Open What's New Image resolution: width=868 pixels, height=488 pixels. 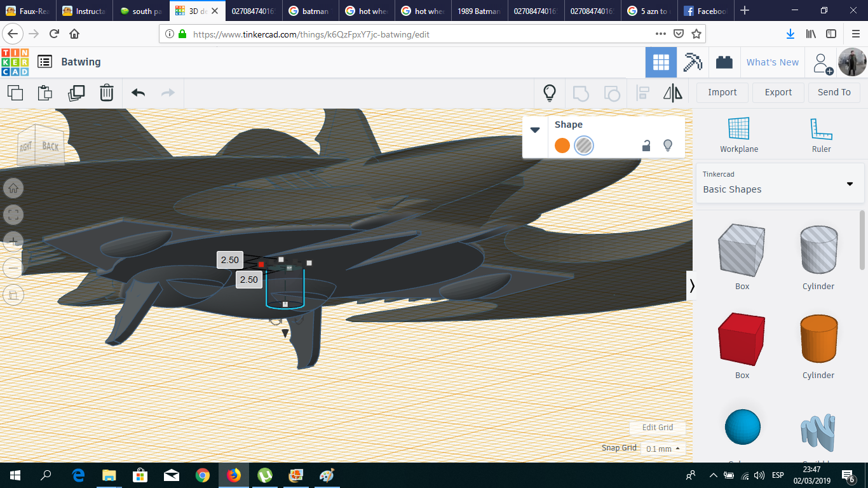coord(773,62)
